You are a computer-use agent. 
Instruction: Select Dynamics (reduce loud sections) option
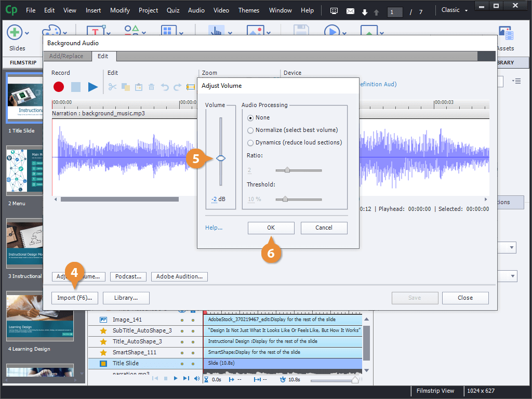coord(251,143)
